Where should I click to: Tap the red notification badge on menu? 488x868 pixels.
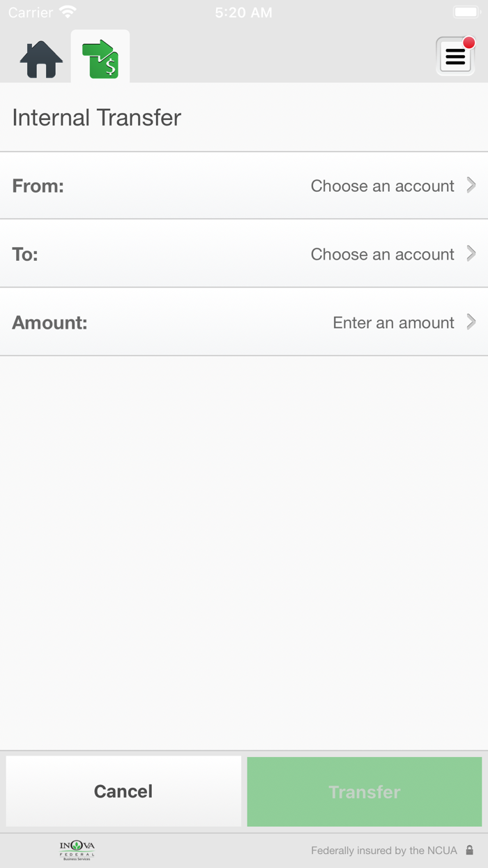(x=468, y=43)
